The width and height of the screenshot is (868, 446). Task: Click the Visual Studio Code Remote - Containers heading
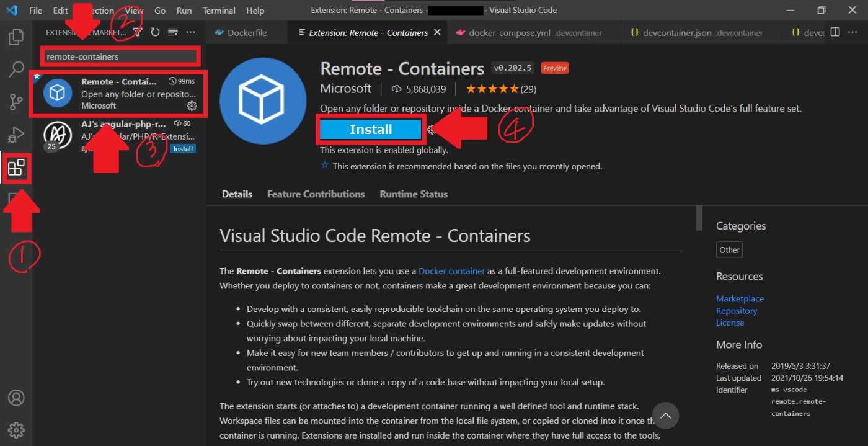375,236
